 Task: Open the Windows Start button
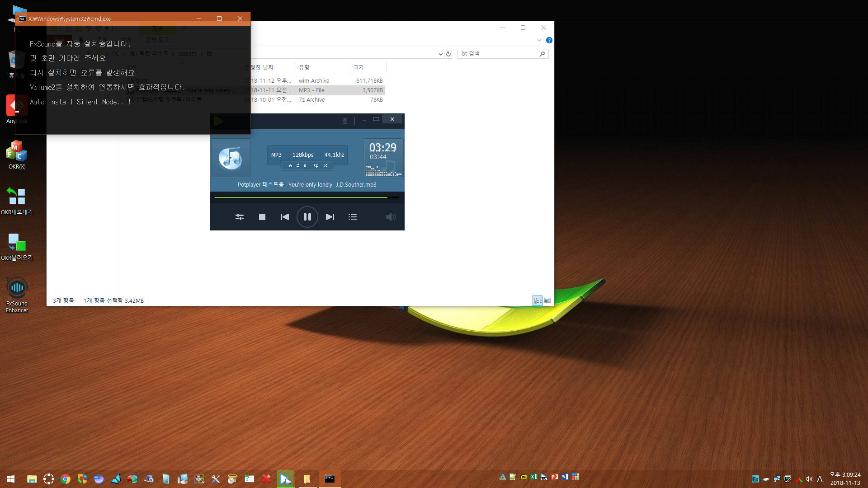click(11, 479)
